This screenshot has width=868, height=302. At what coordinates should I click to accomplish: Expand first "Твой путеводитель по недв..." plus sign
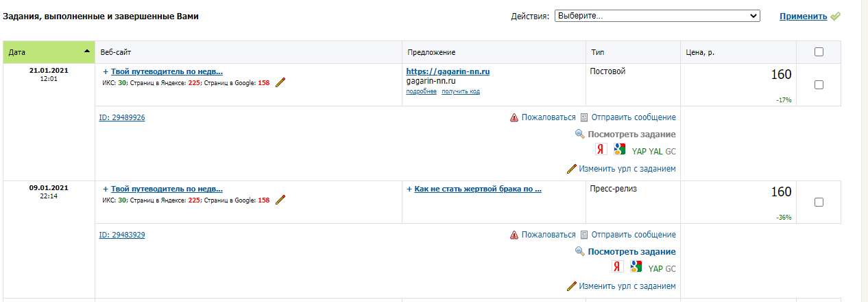click(106, 71)
